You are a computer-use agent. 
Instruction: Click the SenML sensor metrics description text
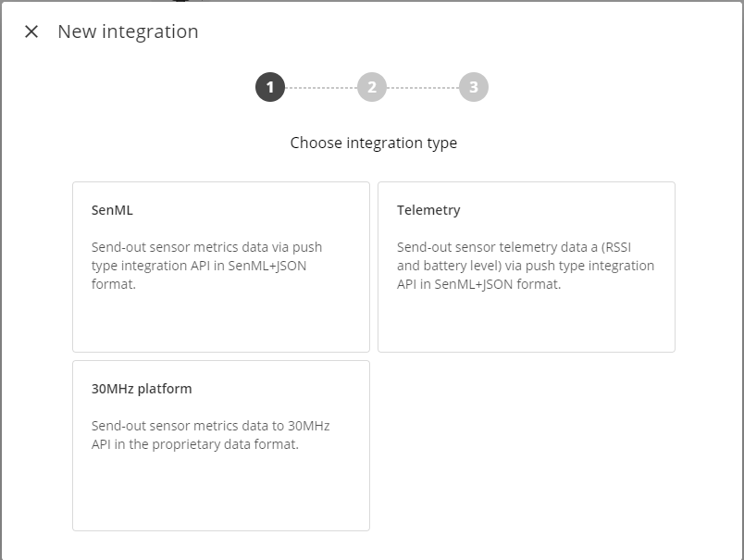tap(206, 266)
